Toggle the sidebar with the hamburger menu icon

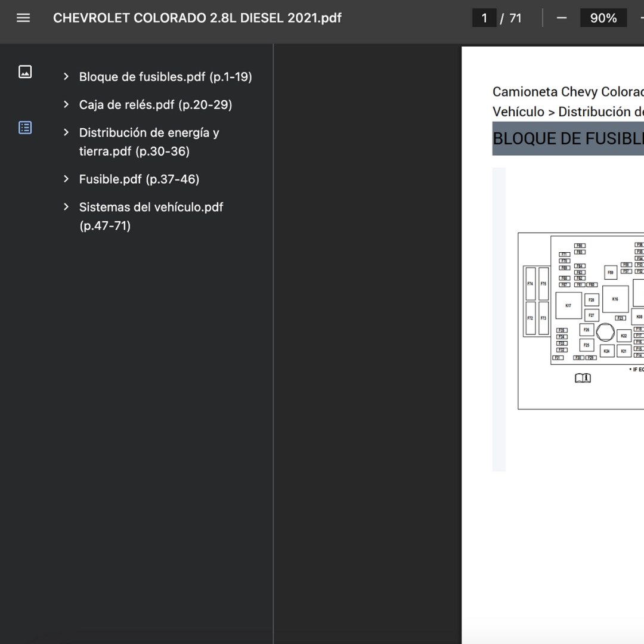[23, 18]
